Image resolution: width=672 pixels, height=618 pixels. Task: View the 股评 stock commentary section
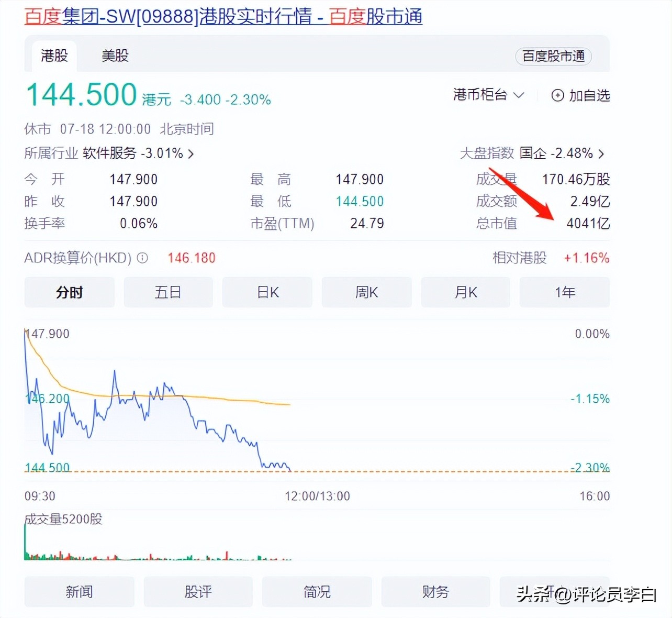click(x=198, y=592)
